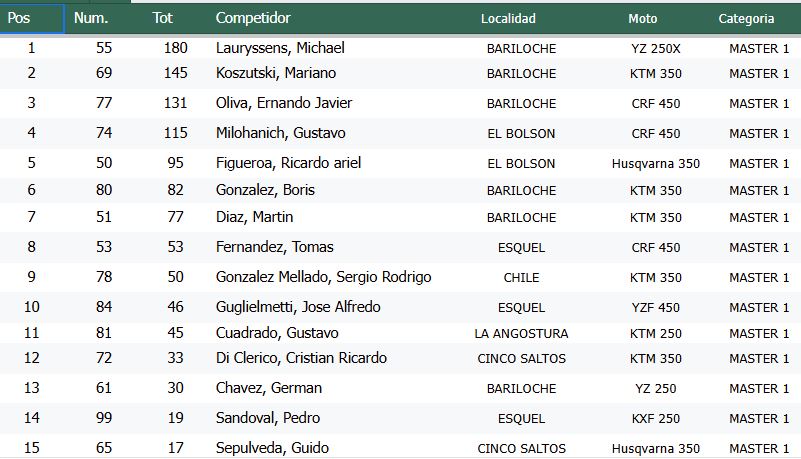Select the Husqvarna 350 cell for Figueroa
801x459 pixels.
pyautogui.click(x=656, y=163)
